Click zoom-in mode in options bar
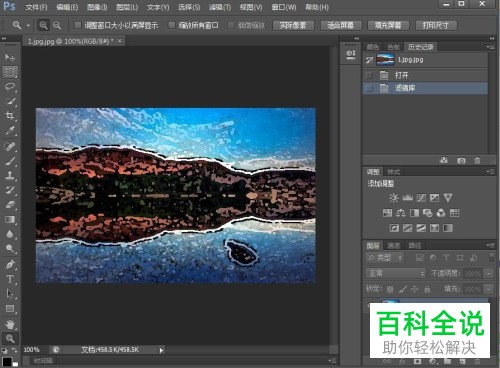This screenshot has height=368, width=500. coord(43,25)
